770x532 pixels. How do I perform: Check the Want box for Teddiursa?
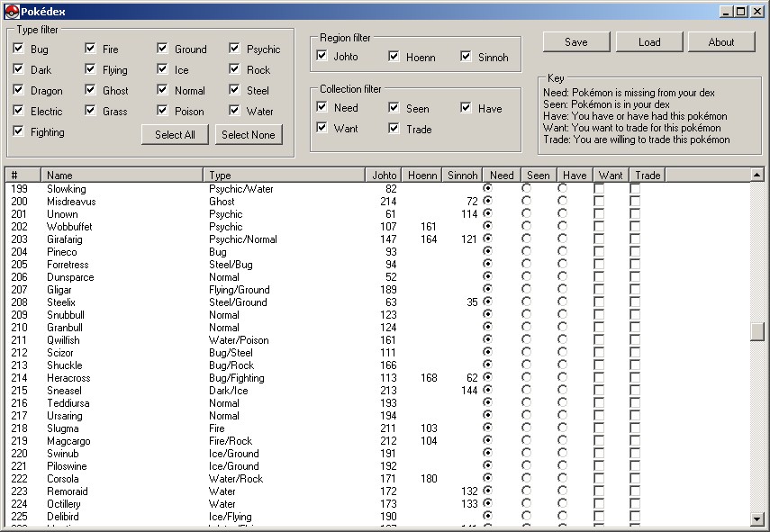tap(599, 403)
